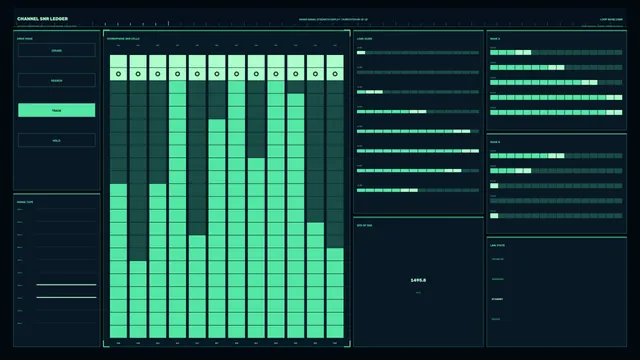Click the ring marker on the fourth SNR column

pos(178,74)
